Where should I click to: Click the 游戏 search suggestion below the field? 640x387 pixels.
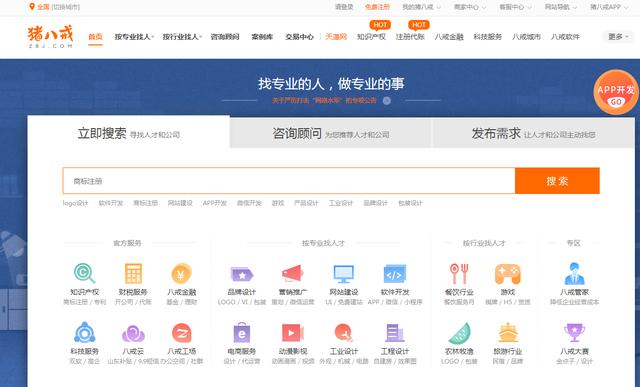tap(278, 203)
